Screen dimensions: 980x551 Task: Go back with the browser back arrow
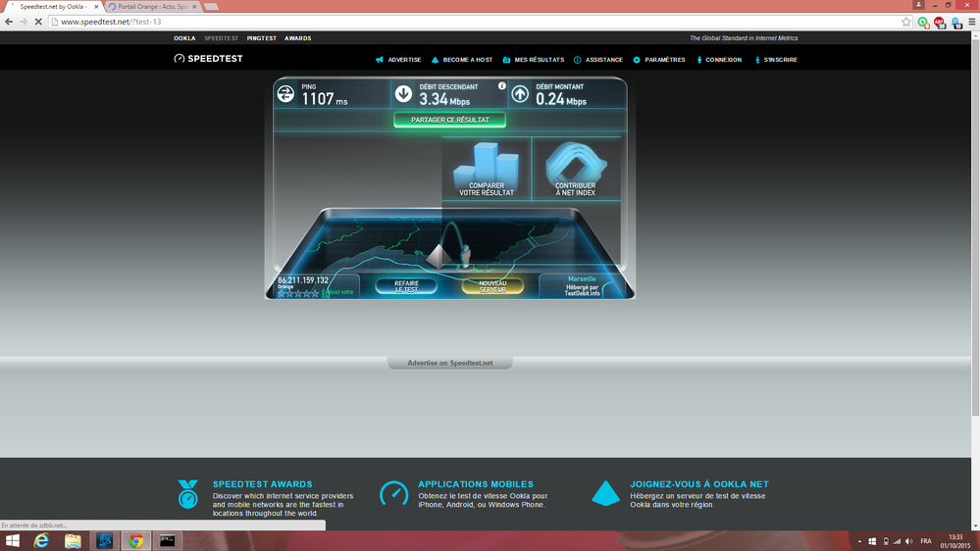point(9,22)
